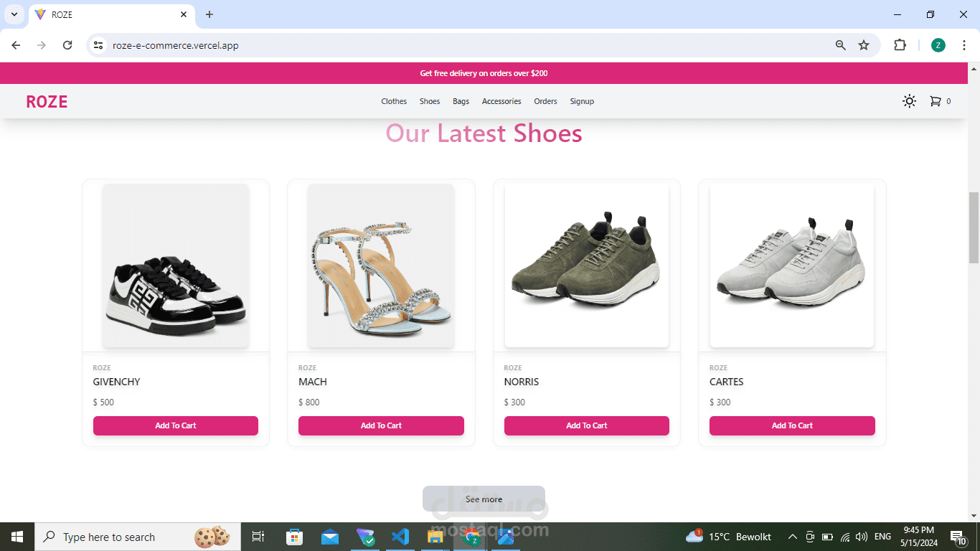Open the Wi-Fi network icon
The width and height of the screenshot is (980, 551).
tap(845, 537)
